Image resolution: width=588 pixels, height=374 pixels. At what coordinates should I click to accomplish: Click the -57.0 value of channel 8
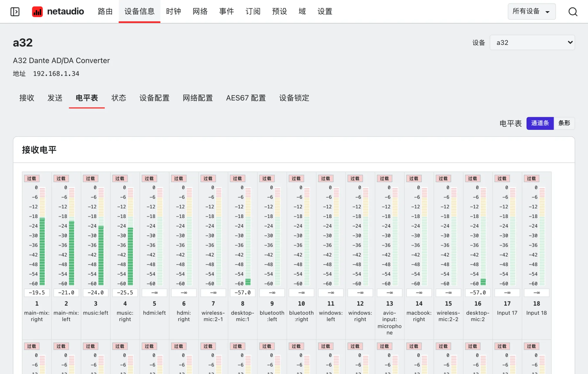click(x=243, y=293)
